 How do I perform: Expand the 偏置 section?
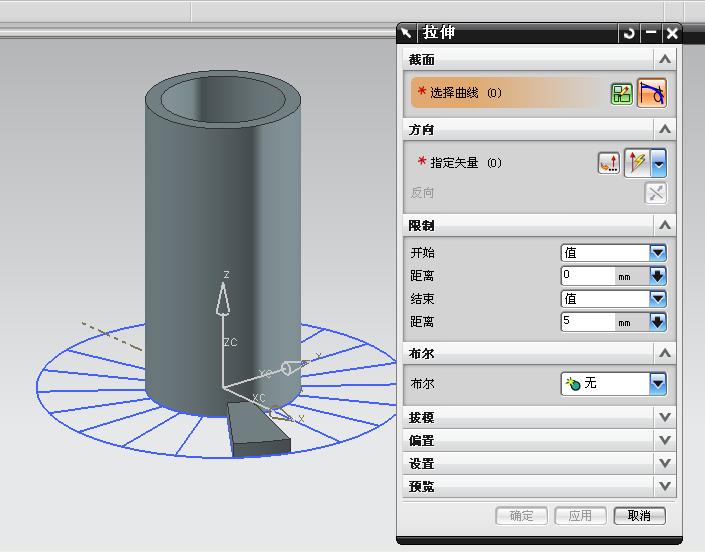[x=665, y=440]
